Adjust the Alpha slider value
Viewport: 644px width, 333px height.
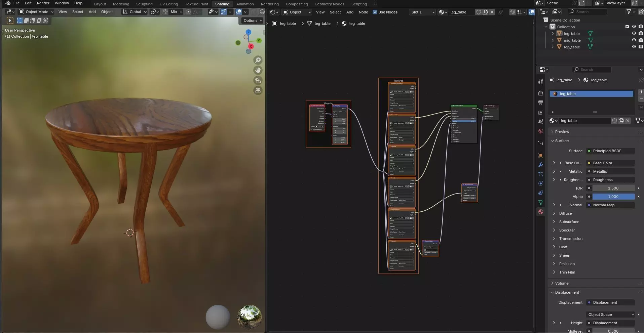(613, 197)
